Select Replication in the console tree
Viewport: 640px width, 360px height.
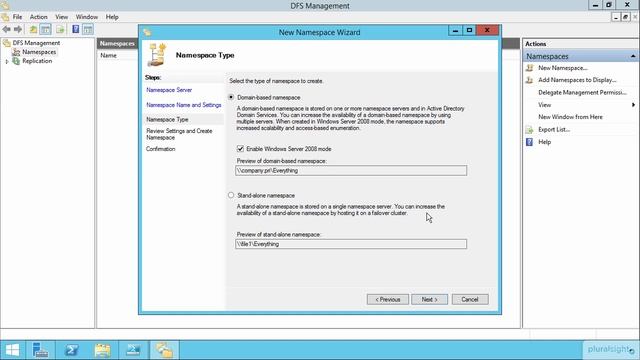[x=37, y=61]
